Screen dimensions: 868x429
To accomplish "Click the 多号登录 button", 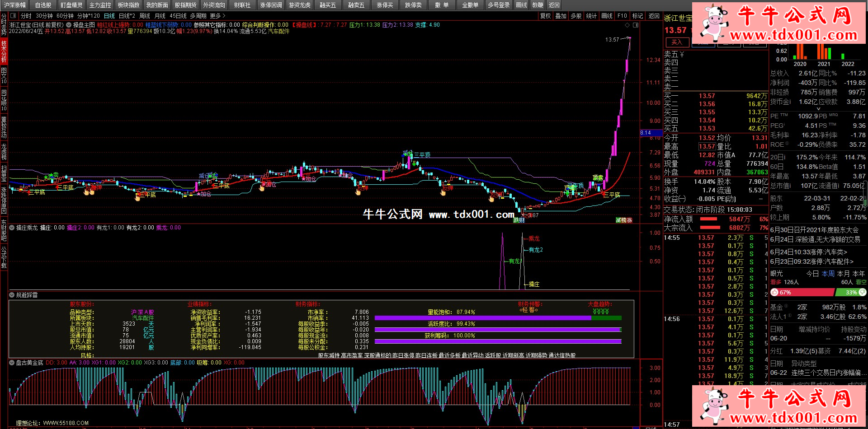I will coord(499,5).
